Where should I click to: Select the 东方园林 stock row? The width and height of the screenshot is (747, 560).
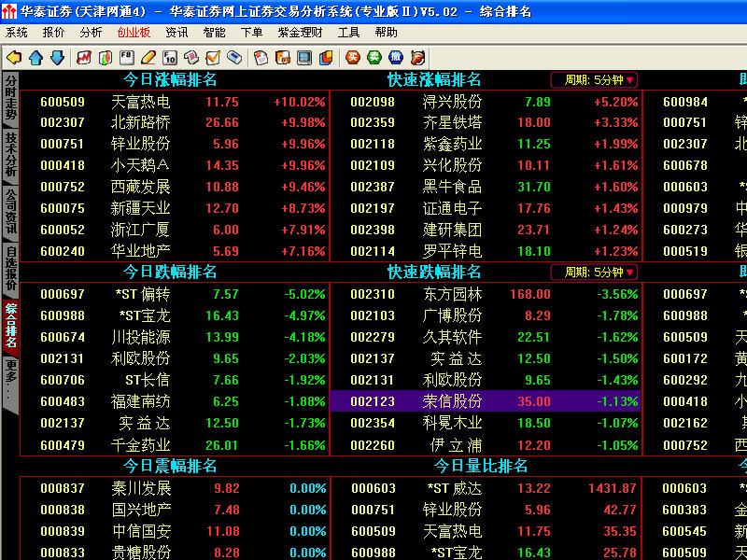click(486, 294)
